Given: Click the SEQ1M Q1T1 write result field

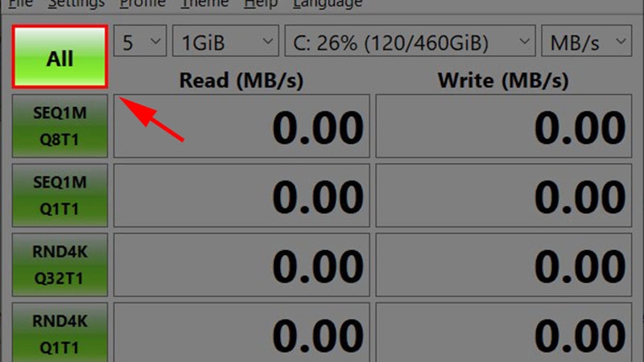Looking at the screenshot, I should pos(504,195).
